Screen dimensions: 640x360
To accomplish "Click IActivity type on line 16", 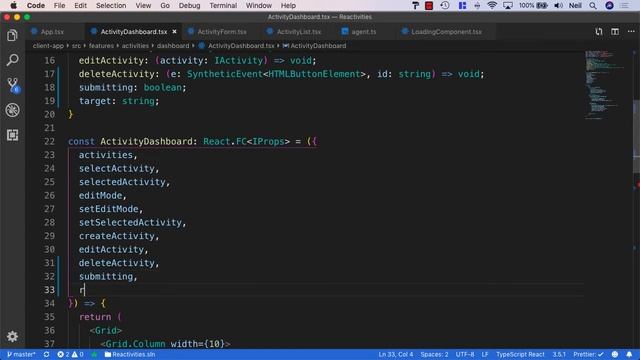I will pyautogui.click(x=238, y=60).
